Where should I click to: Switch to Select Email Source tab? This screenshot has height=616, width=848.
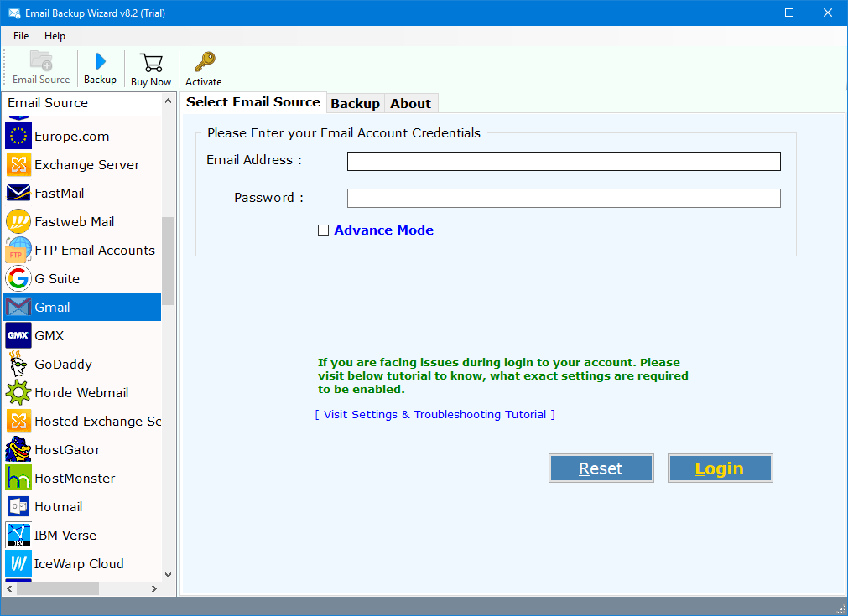pyautogui.click(x=253, y=102)
